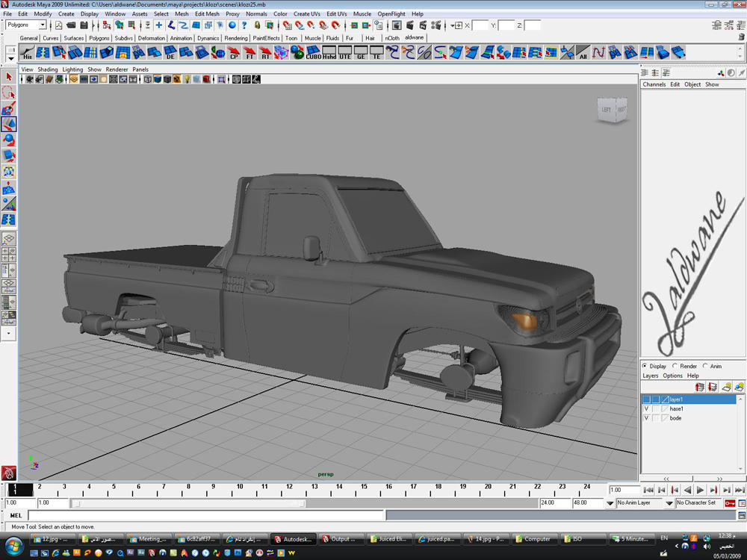Viewport: 747px width, 560px height.
Task: Click the All shelf button
Action: (583, 52)
